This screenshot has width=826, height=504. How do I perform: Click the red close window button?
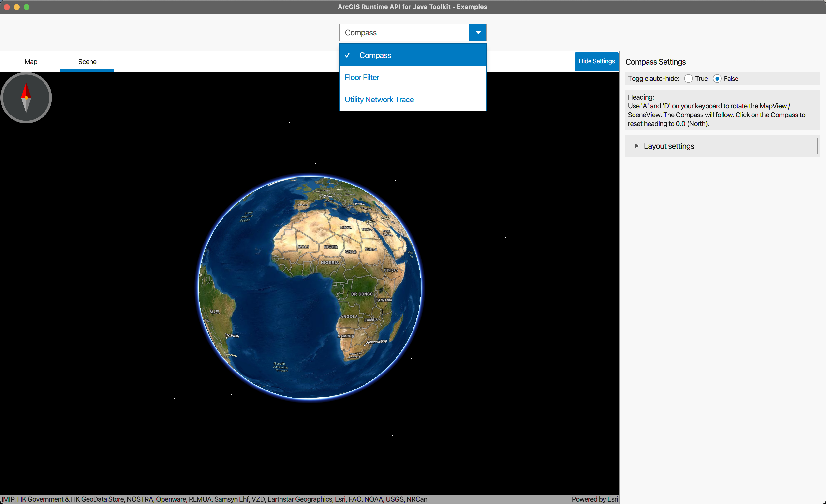tap(7, 7)
